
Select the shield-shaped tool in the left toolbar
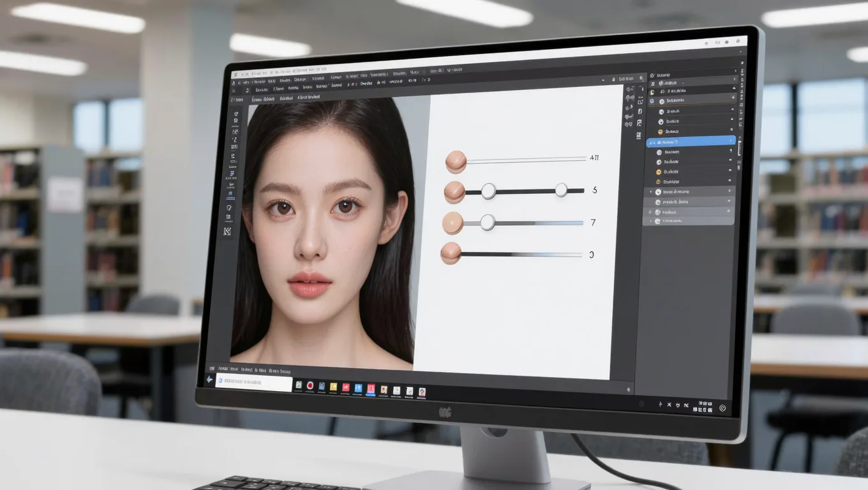228,208
